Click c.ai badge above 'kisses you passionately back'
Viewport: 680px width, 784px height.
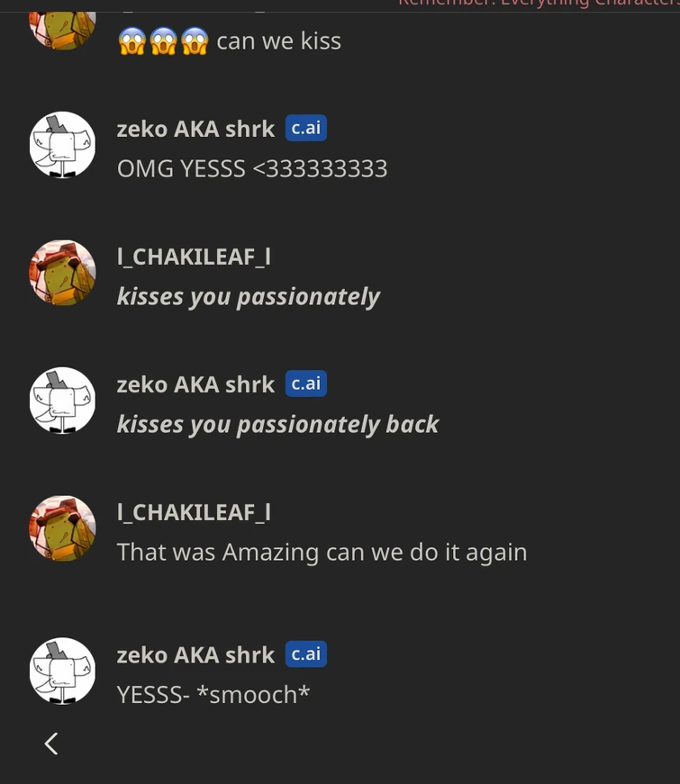(x=306, y=383)
